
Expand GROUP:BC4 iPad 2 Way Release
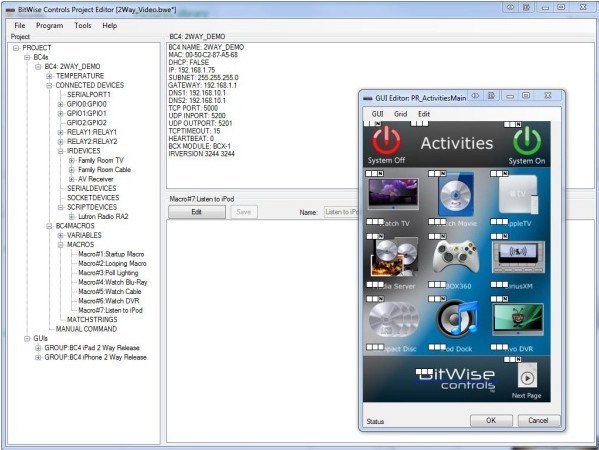[38, 348]
